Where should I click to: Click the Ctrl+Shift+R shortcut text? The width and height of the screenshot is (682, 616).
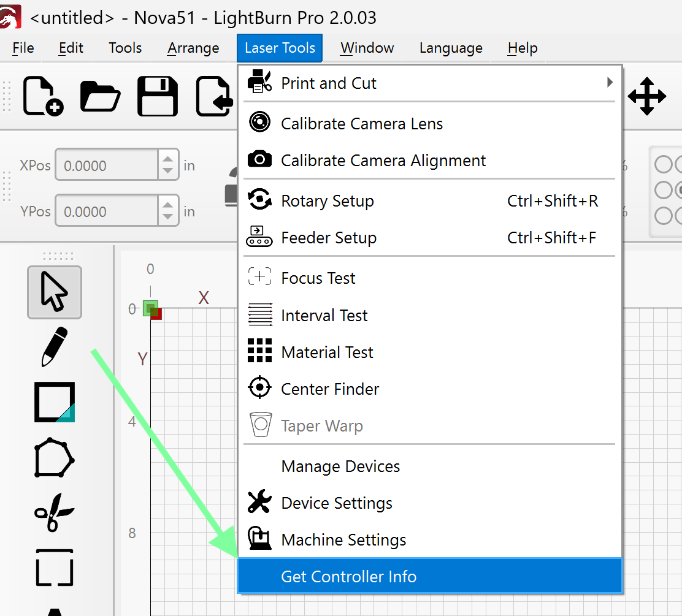coord(553,201)
